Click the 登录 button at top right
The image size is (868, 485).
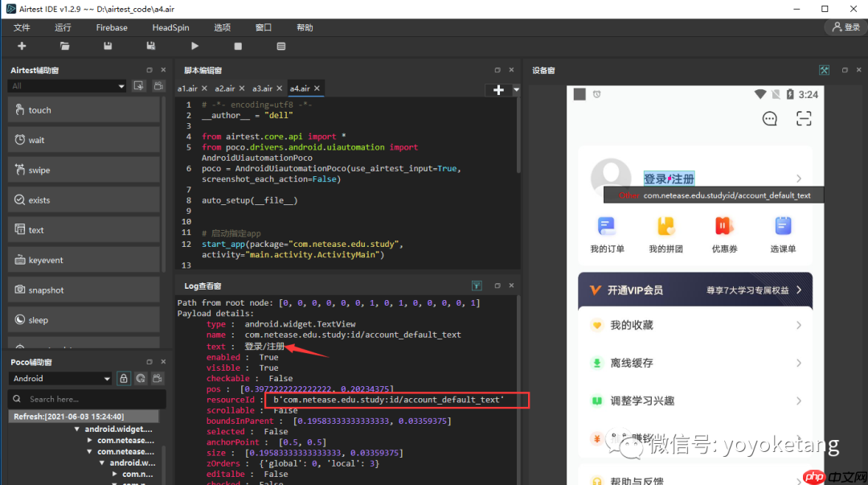(x=845, y=27)
